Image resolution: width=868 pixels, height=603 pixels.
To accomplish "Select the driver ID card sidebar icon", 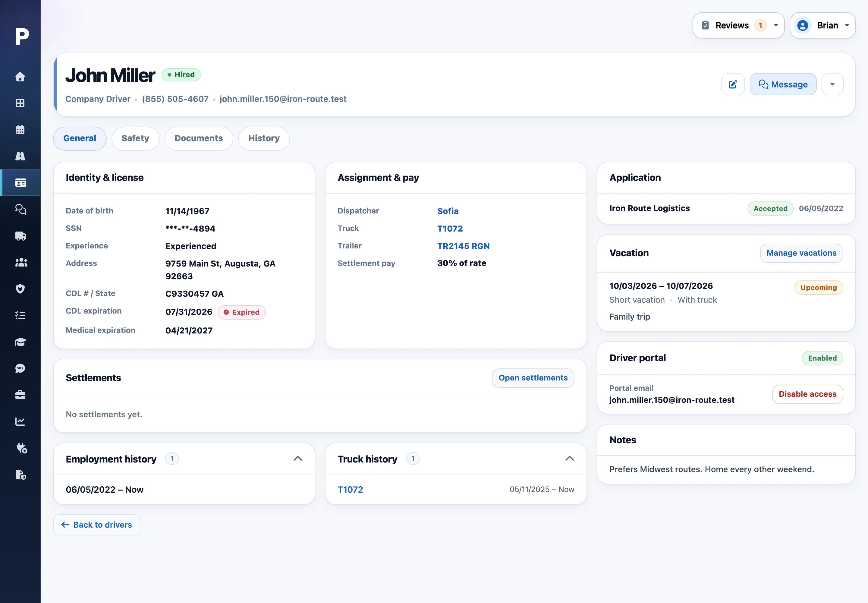I will point(20,183).
